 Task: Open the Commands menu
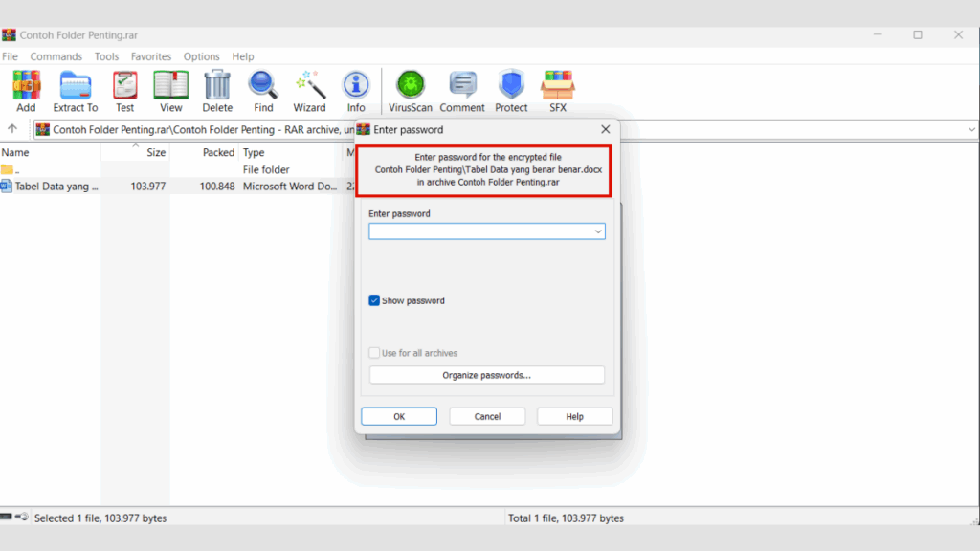tap(56, 56)
